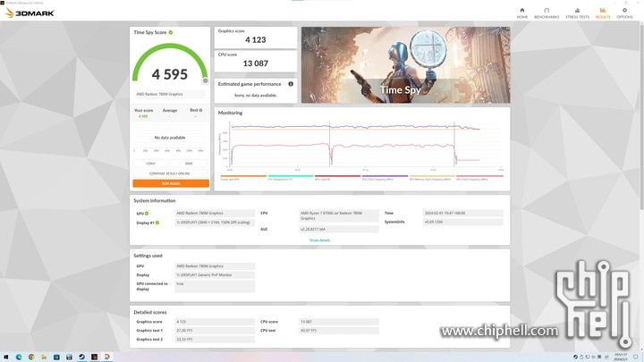This screenshot has height=362, width=644.
Task: Open the notification center icon
Action: 636,357
